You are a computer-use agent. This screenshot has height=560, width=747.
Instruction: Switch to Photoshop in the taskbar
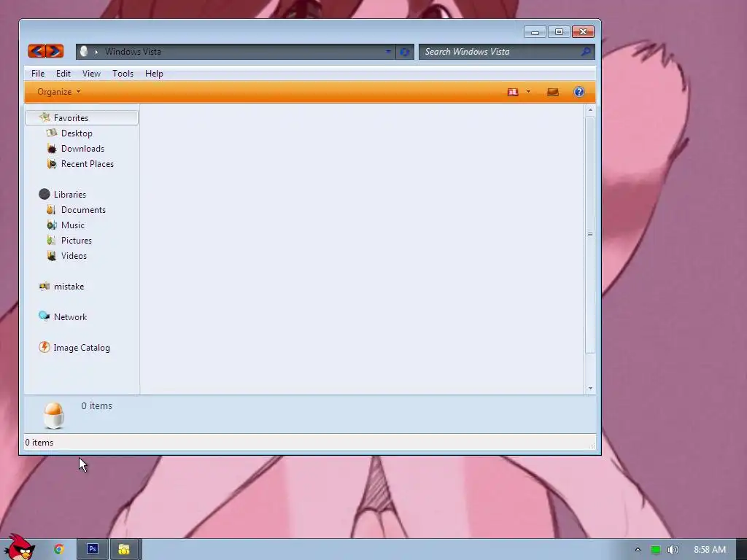coord(93,549)
